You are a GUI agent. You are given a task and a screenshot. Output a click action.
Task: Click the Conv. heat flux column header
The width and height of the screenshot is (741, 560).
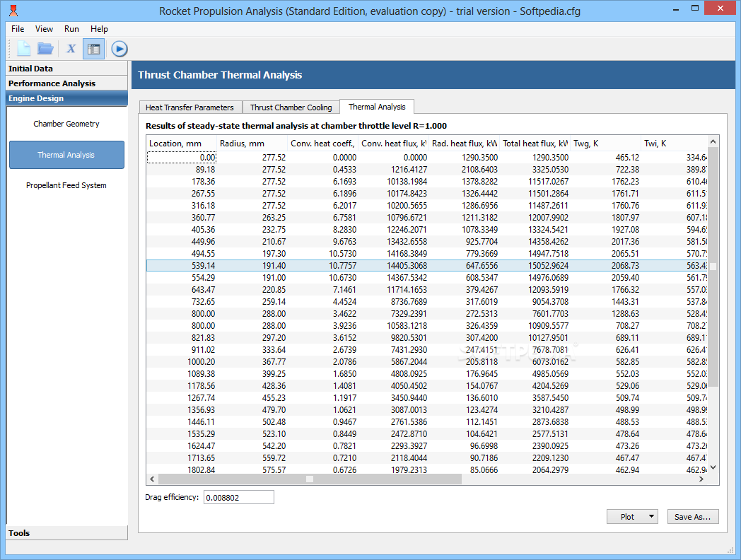coord(394,144)
